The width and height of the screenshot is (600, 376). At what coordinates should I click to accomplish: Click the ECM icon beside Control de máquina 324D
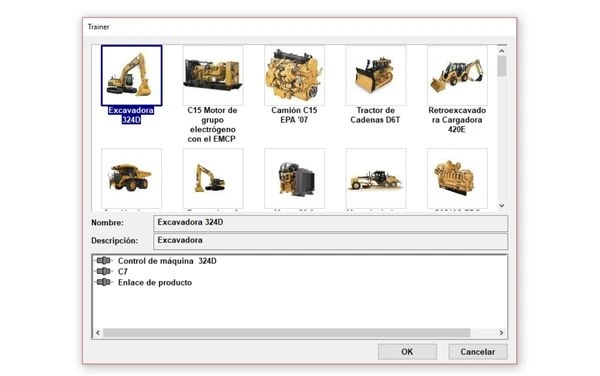(104, 260)
